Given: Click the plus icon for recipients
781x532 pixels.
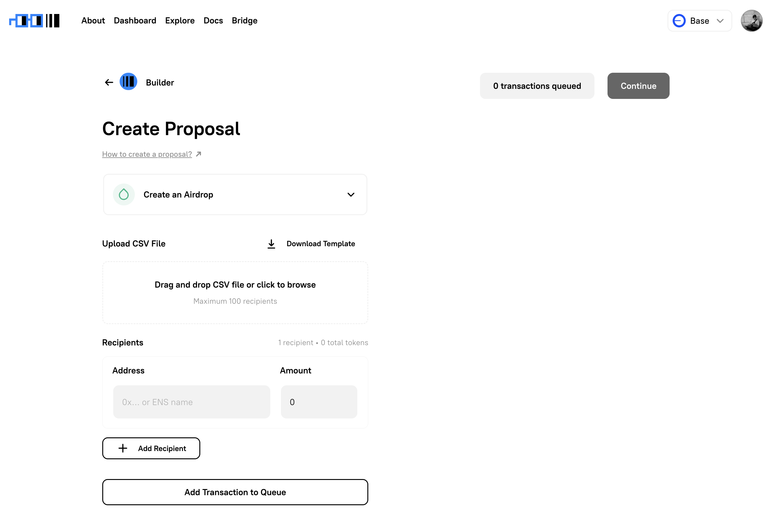Looking at the screenshot, I should pos(123,448).
